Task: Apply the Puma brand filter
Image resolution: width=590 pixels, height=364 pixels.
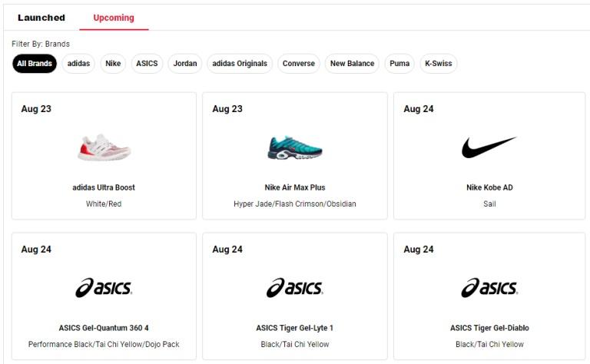Action: point(399,64)
